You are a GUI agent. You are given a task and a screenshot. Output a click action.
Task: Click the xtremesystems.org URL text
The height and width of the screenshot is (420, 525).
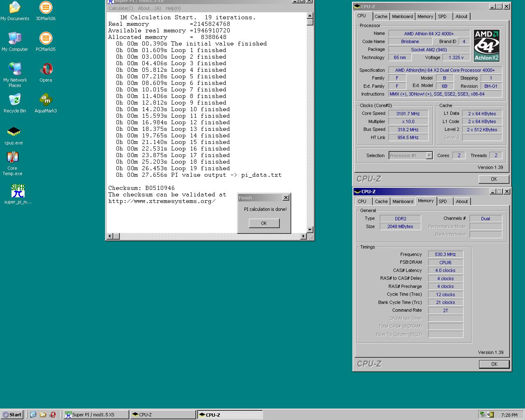click(x=162, y=201)
